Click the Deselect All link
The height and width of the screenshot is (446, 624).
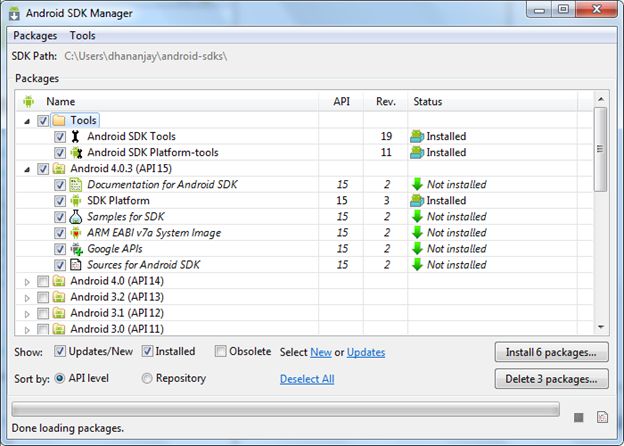coord(307,379)
